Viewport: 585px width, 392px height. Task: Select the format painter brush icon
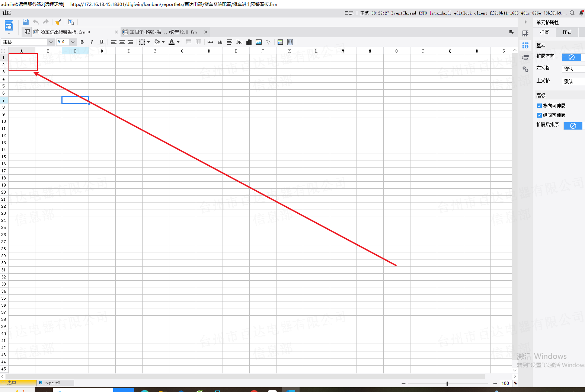(x=58, y=22)
